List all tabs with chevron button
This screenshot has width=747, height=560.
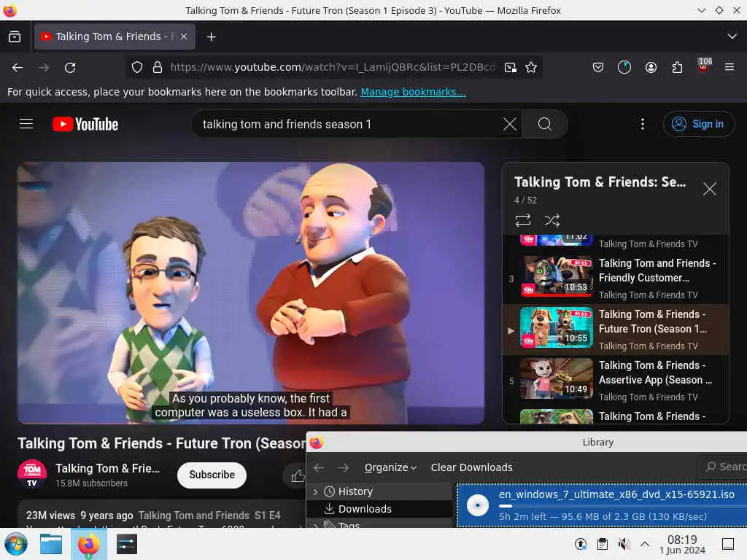click(732, 36)
